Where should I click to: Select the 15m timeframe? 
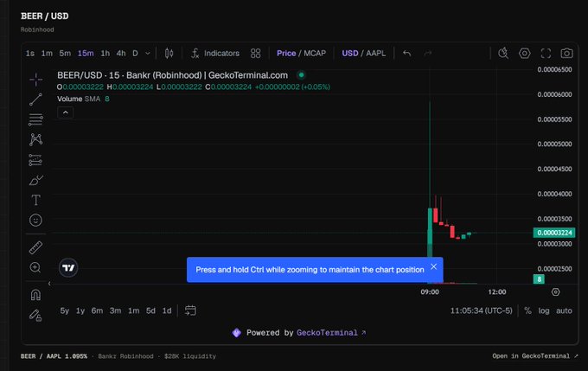(x=86, y=54)
